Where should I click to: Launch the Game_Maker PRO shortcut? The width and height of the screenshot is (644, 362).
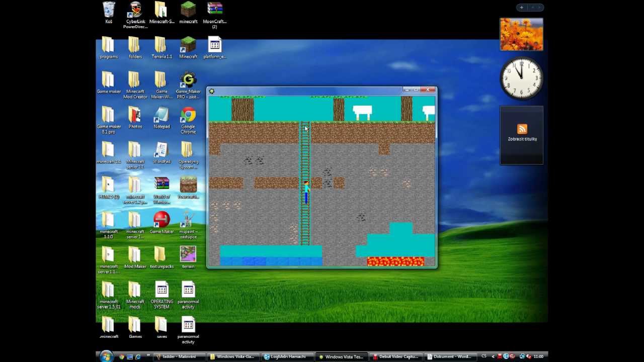[188, 85]
